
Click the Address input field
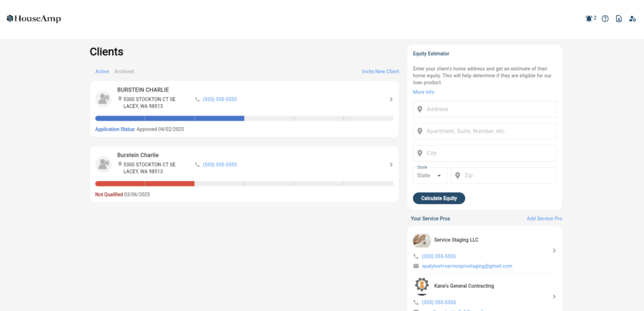coord(484,109)
